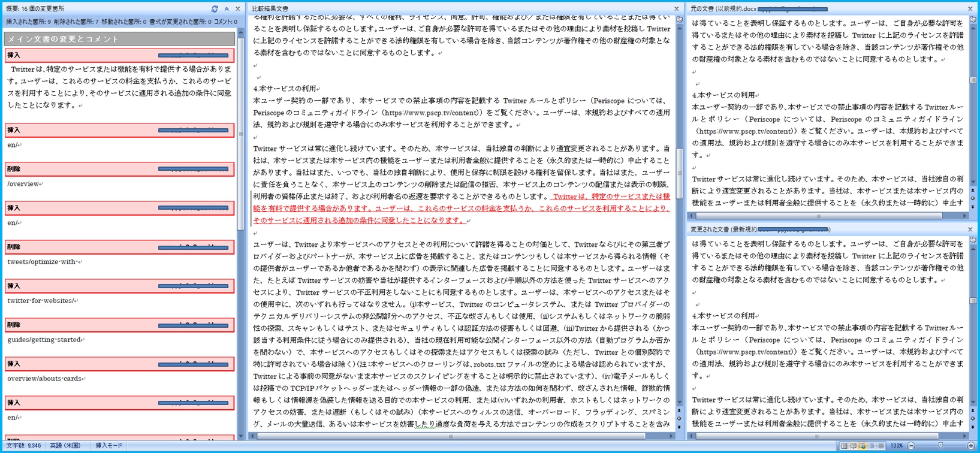Select Print Layout view in status bar
This screenshot has height=453, width=980.
point(844,446)
